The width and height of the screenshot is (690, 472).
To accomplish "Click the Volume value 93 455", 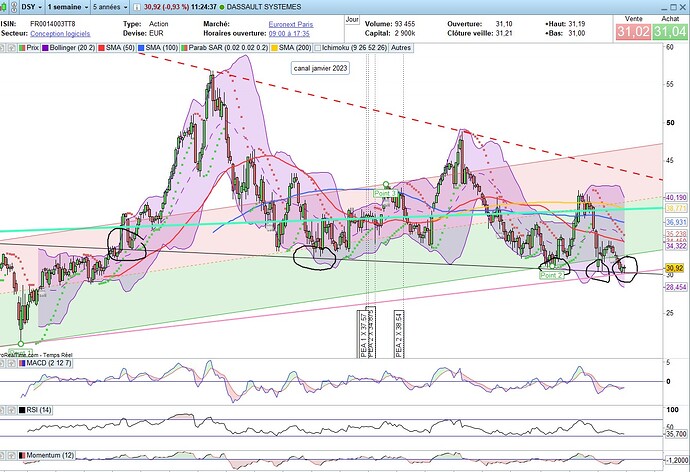I will [x=405, y=24].
